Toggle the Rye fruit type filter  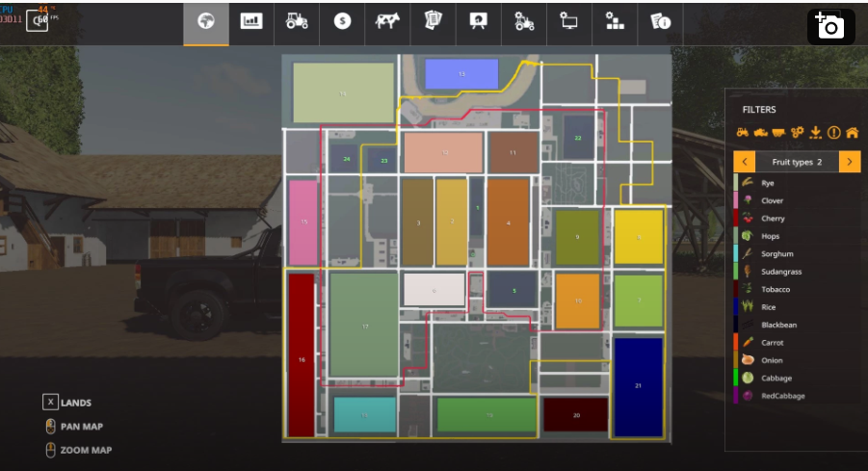point(767,183)
